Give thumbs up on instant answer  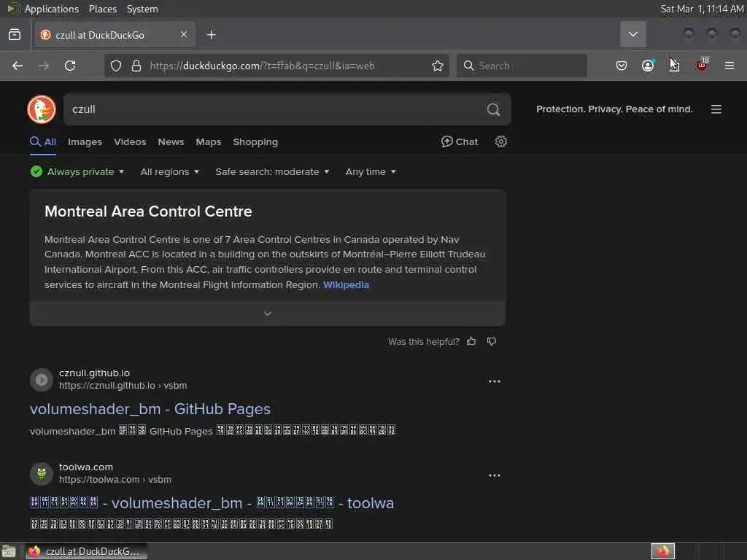point(471,341)
